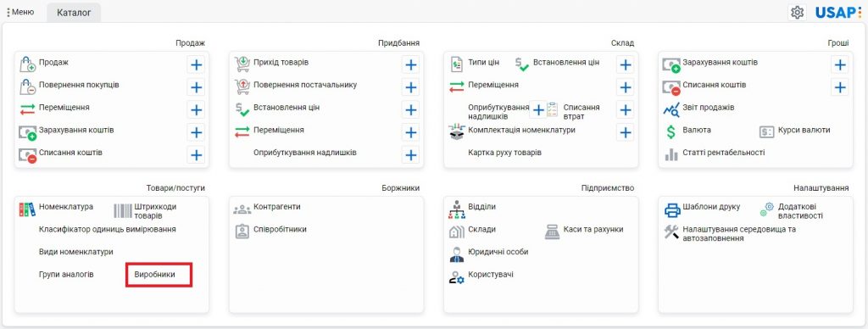The width and height of the screenshot is (868, 329).
Task: Click the Валюта dollar icon
Action: [x=671, y=131]
